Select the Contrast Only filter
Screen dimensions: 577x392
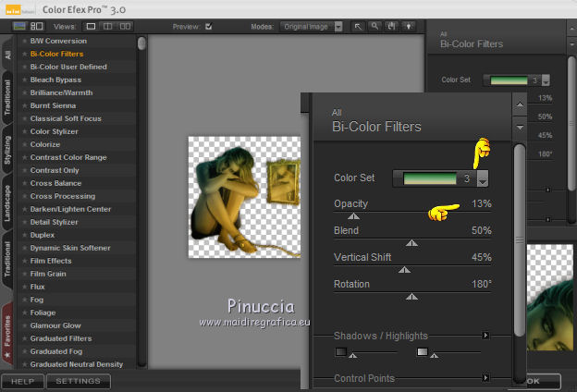coord(55,170)
